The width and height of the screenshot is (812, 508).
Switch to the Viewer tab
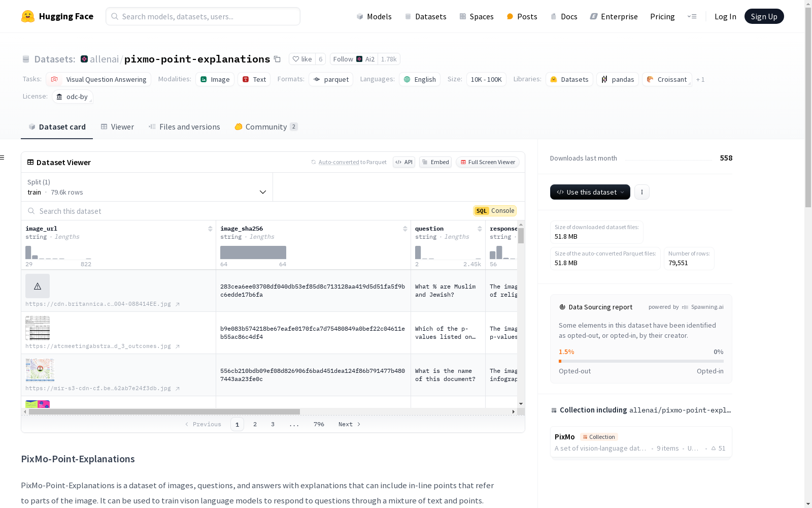[x=117, y=127]
